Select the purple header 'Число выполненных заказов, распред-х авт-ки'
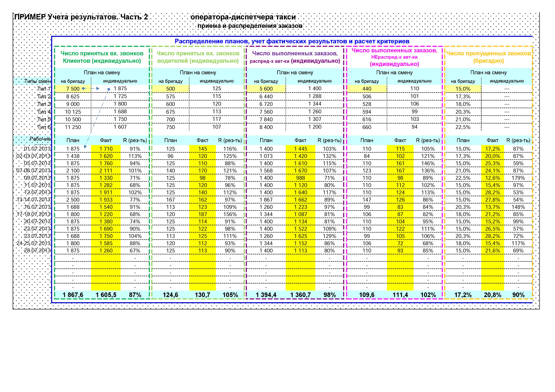 [x=295, y=57]
